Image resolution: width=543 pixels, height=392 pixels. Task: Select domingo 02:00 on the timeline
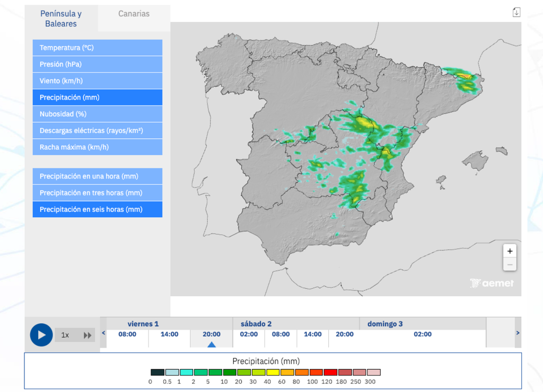click(x=423, y=334)
